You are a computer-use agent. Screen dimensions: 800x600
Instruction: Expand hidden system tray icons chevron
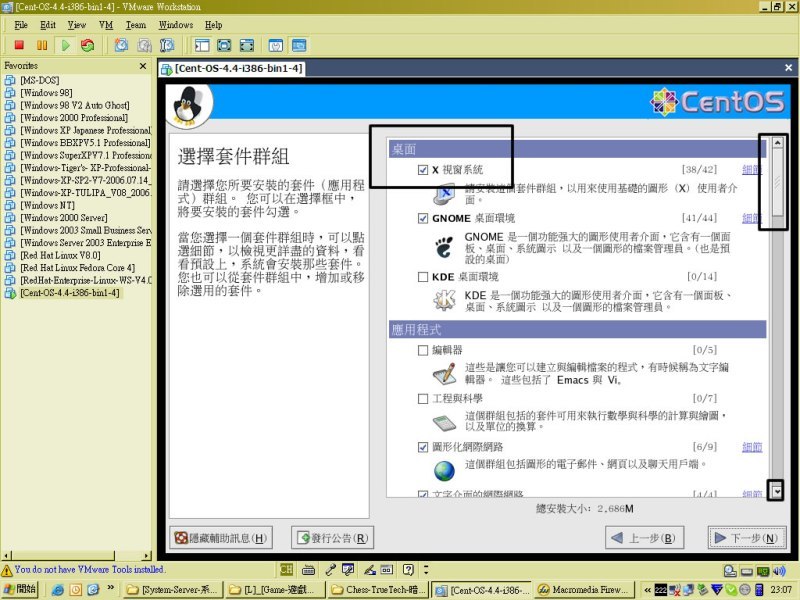[x=647, y=590]
